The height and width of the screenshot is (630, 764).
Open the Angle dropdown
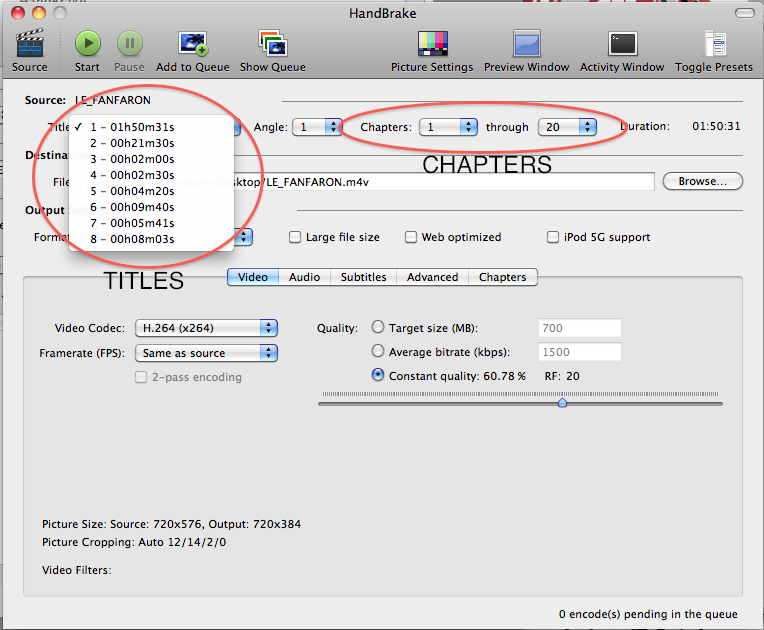[x=317, y=127]
